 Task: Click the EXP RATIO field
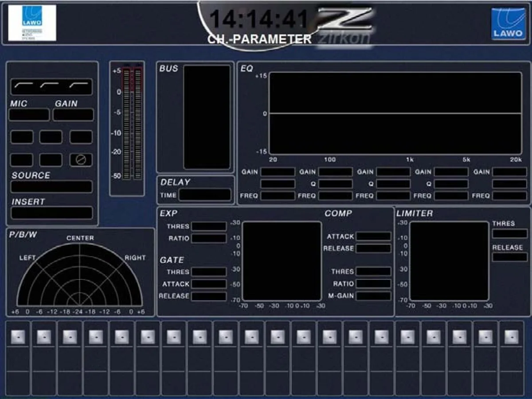point(209,238)
